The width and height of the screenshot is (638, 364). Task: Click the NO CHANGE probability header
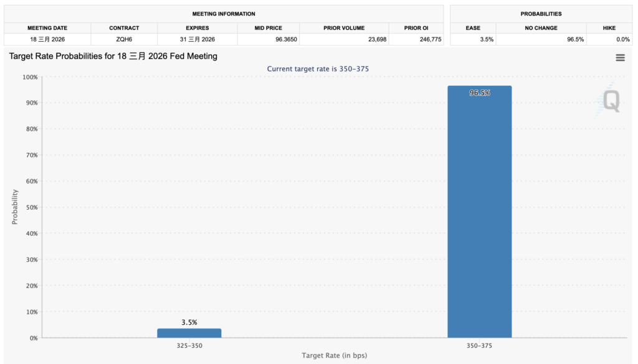541,28
